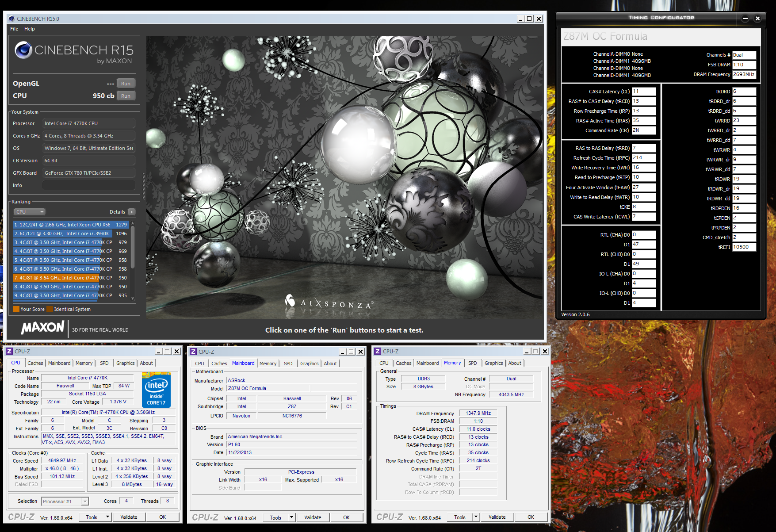Viewport: 776px width, 532px height.
Task: Edit the RTL (CHA) D1 field
Action: pyautogui.click(x=644, y=245)
